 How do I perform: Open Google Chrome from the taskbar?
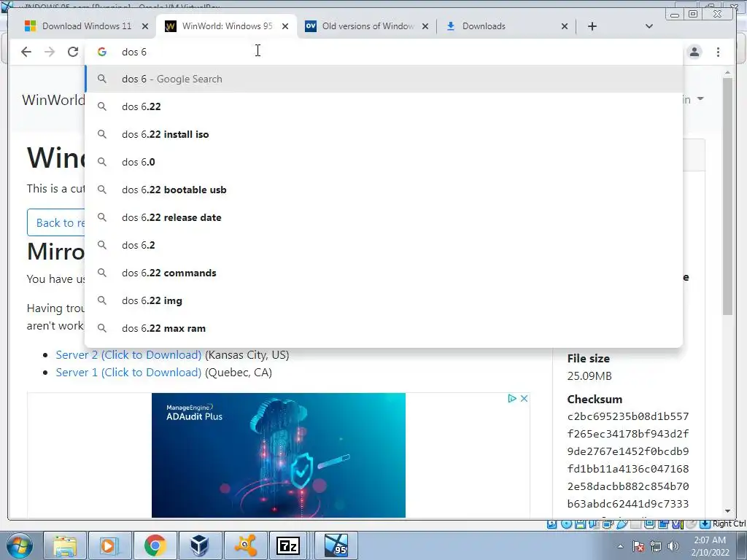[x=155, y=545]
